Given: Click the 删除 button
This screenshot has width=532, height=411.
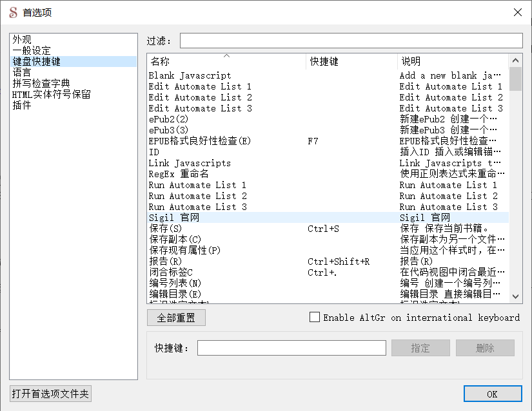Looking at the screenshot, I should pyautogui.click(x=484, y=347).
